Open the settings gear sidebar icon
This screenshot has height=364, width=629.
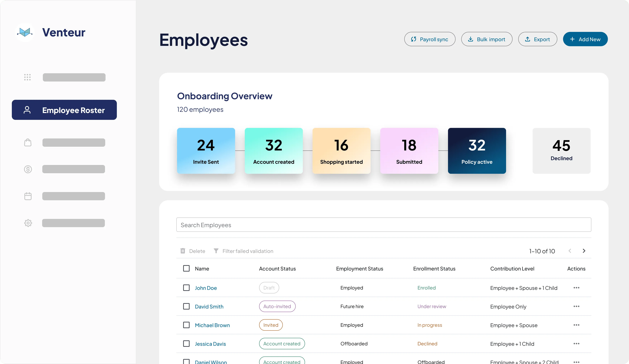(x=28, y=223)
